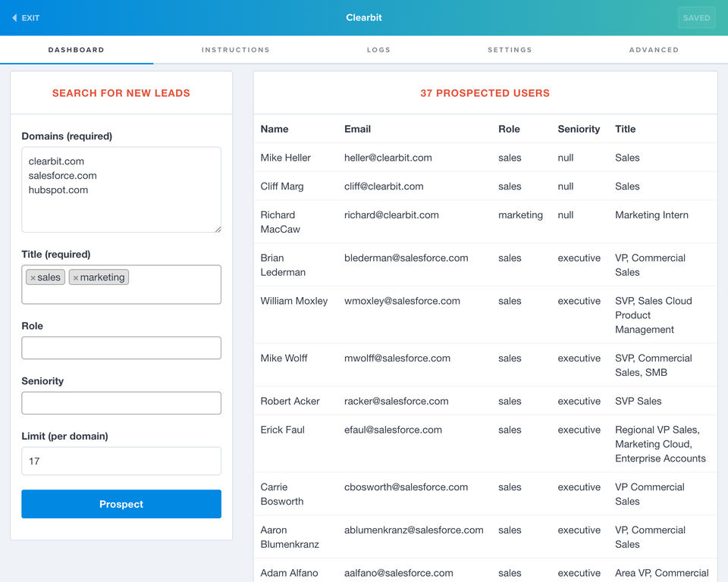Click email mwolff@salesforce.com
This screenshot has height=582, width=728.
pos(397,358)
